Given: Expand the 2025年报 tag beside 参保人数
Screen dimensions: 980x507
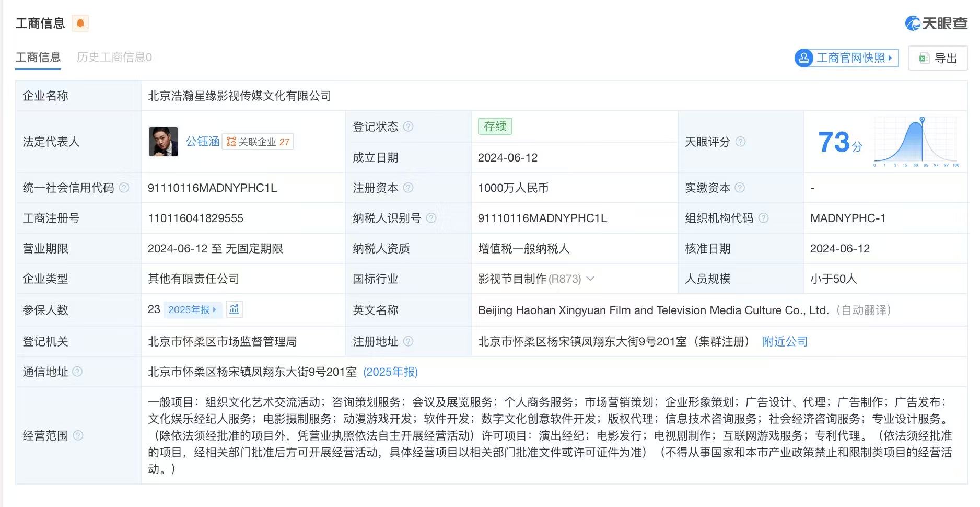Looking at the screenshot, I should pos(193,309).
